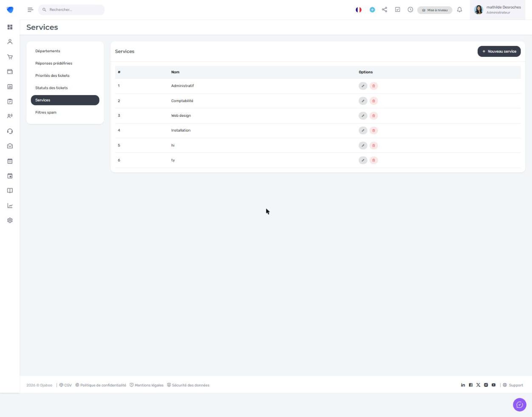Click the Comptabilité service name
This screenshot has height=417, width=532.
182,101
